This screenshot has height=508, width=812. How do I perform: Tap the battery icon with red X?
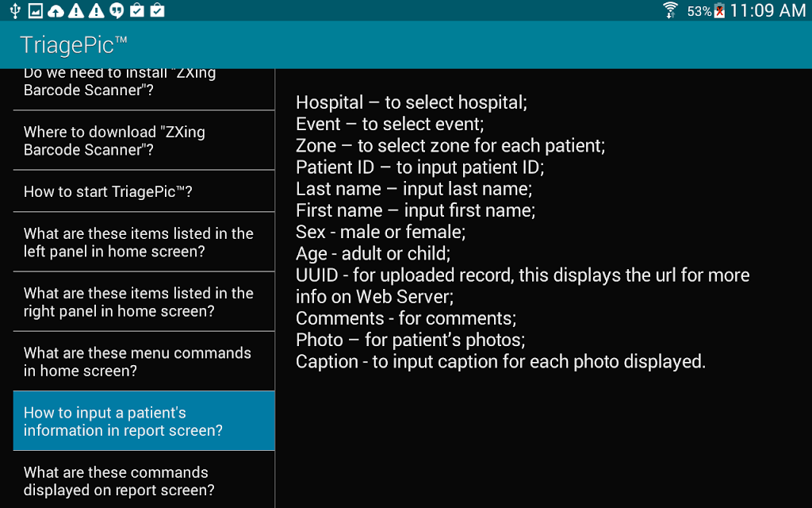click(719, 10)
